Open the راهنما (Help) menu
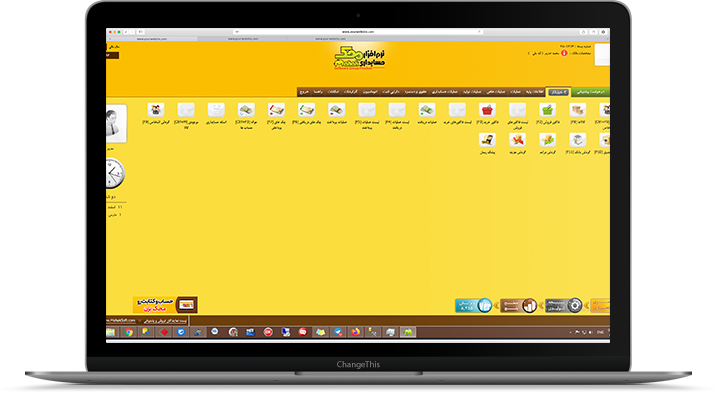The image size is (717, 393). 318,92
